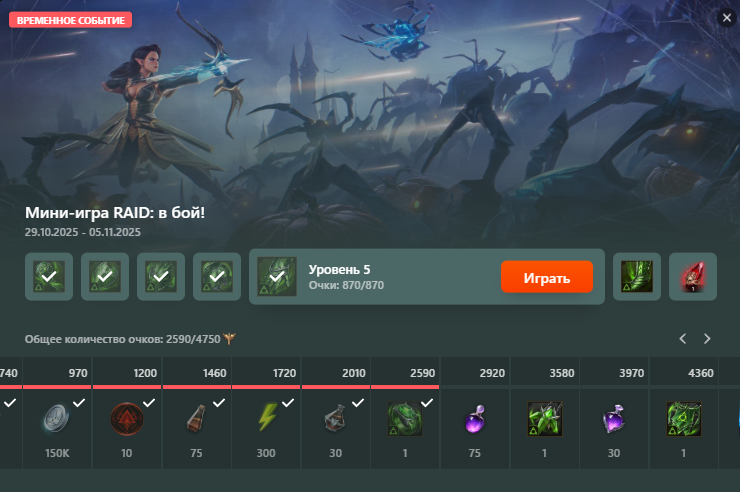Open the first completed level tile

[49, 276]
